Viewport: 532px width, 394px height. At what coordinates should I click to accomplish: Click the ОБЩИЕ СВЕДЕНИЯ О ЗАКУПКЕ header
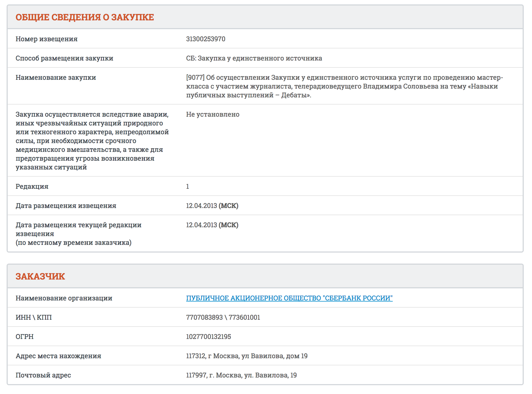click(x=85, y=17)
